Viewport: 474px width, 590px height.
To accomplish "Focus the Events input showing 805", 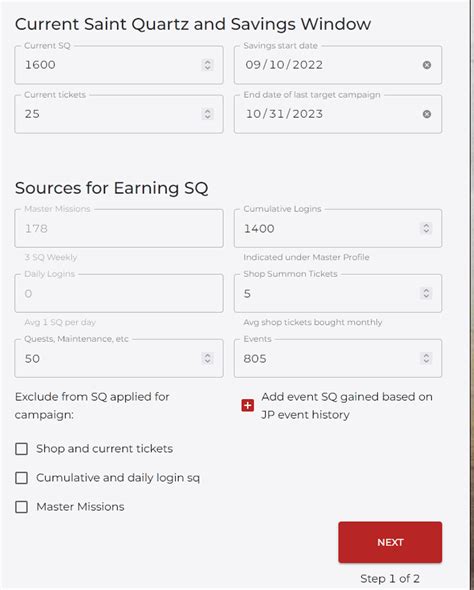I will click(338, 358).
